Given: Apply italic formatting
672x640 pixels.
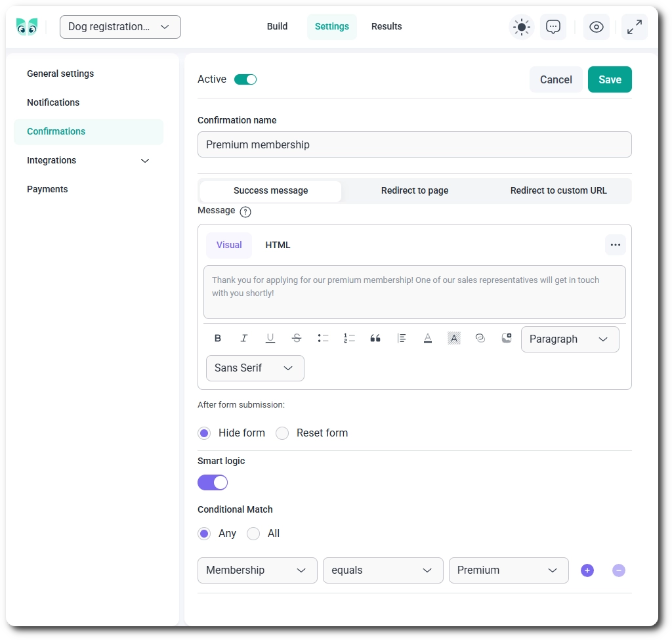Looking at the screenshot, I should [244, 338].
